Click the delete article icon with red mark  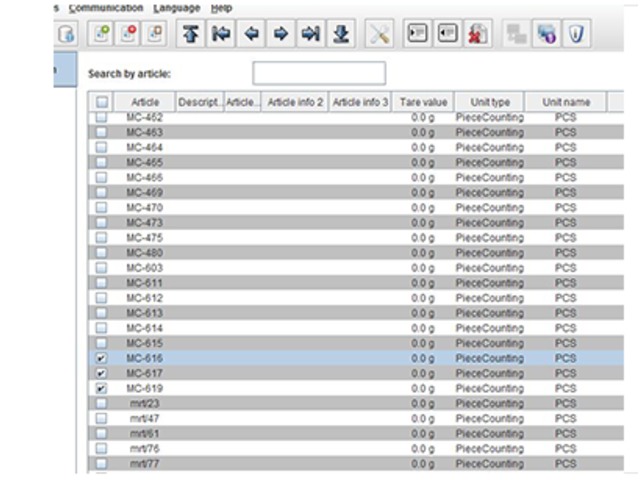pos(128,33)
